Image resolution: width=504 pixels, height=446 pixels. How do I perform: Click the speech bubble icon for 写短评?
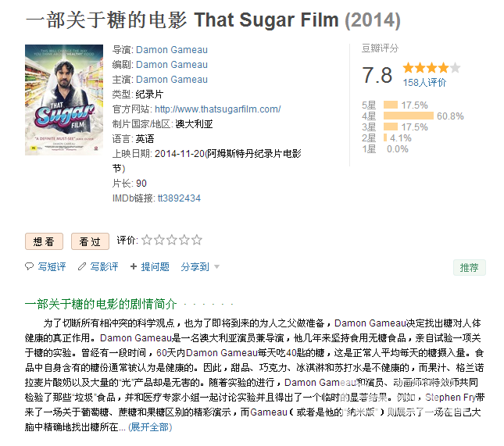click(29, 266)
